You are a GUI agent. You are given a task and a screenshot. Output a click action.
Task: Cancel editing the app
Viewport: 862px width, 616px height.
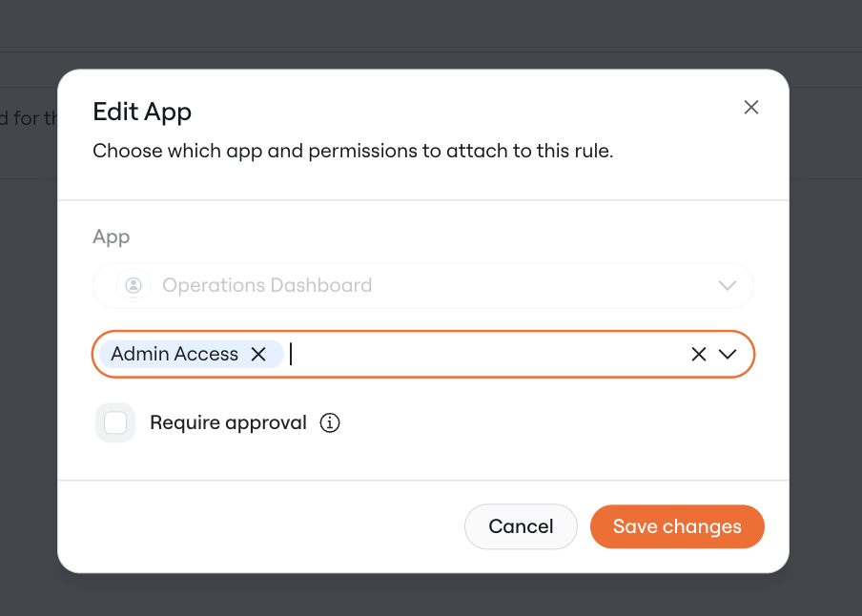click(521, 526)
